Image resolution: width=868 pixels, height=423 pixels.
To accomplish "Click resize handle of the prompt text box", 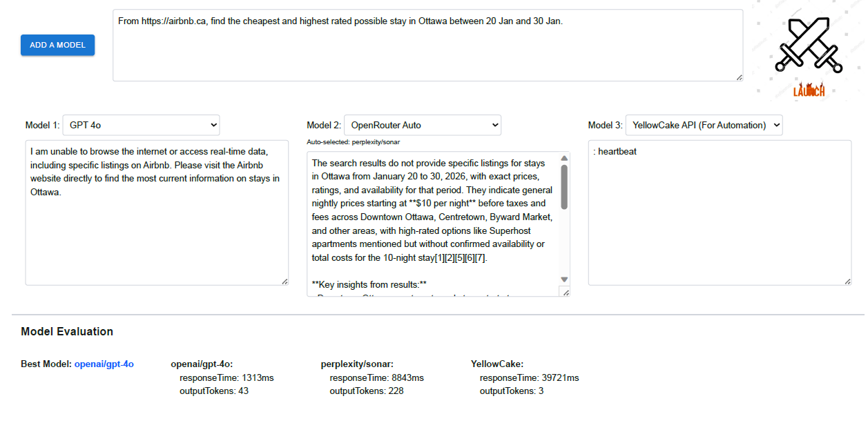I will pyautogui.click(x=740, y=77).
